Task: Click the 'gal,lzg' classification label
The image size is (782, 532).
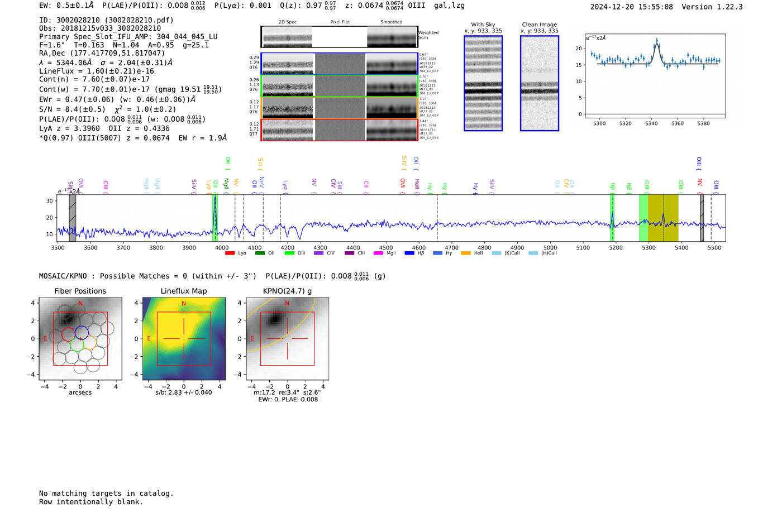Action: pos(449,6)
